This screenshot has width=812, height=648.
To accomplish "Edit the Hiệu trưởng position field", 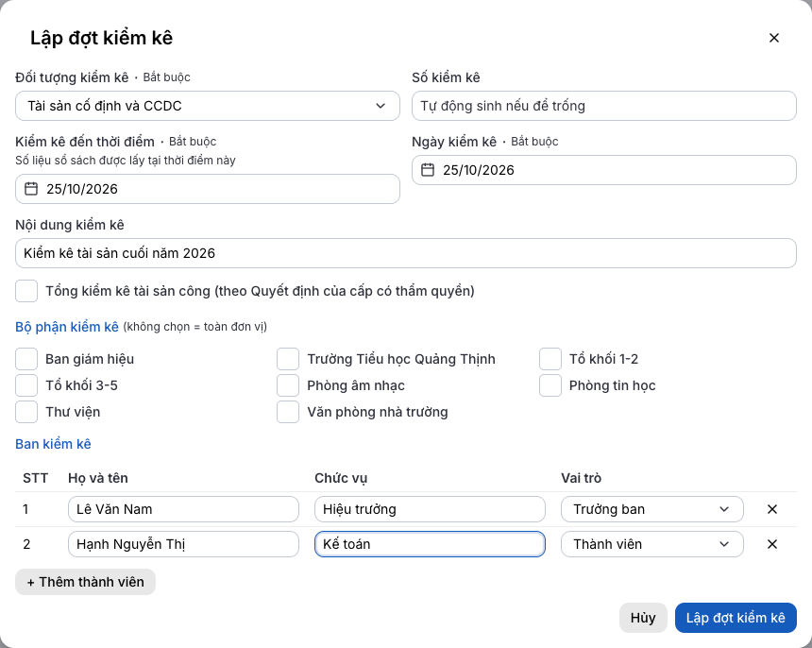I will coord(430,509).
